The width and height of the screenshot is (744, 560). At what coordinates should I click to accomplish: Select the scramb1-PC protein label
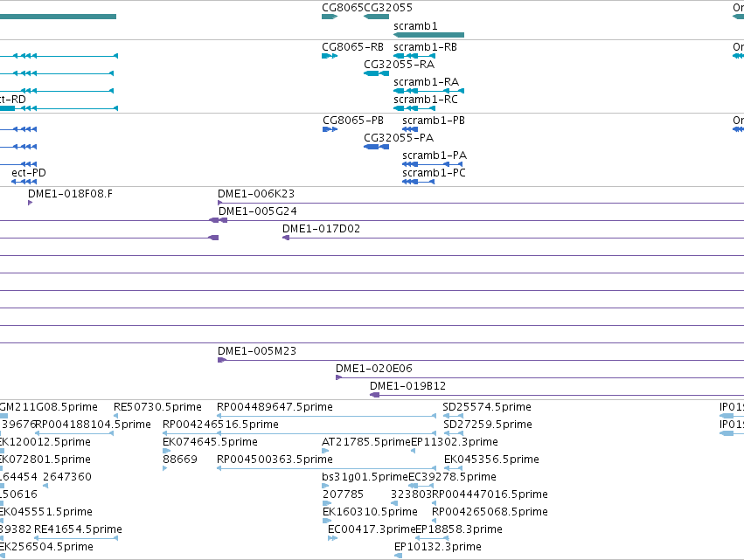[x=434, y=173]
